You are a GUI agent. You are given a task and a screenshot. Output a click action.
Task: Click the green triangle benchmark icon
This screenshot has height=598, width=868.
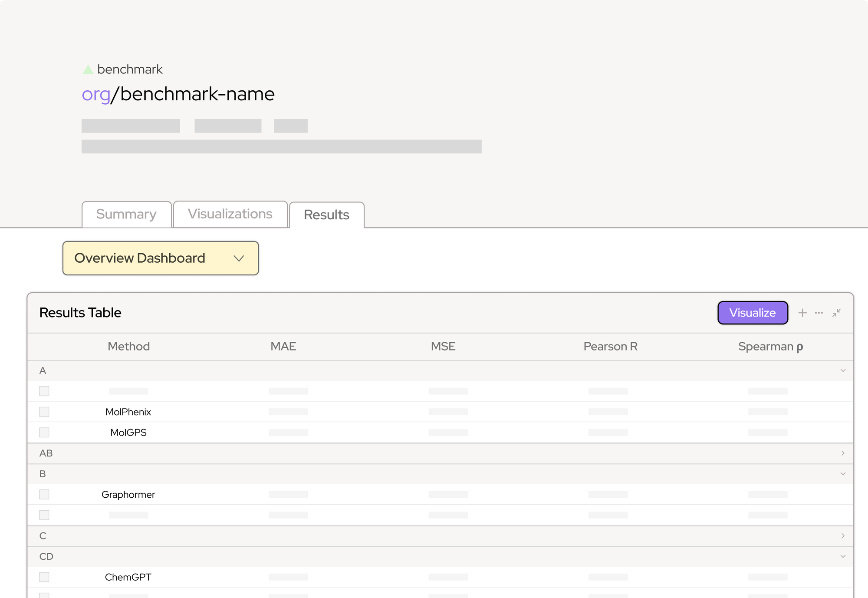pyautogui.click(x=88, y=69)
